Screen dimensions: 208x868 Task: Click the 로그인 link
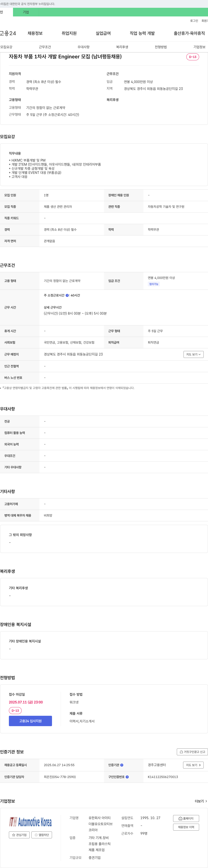(194, 21)
